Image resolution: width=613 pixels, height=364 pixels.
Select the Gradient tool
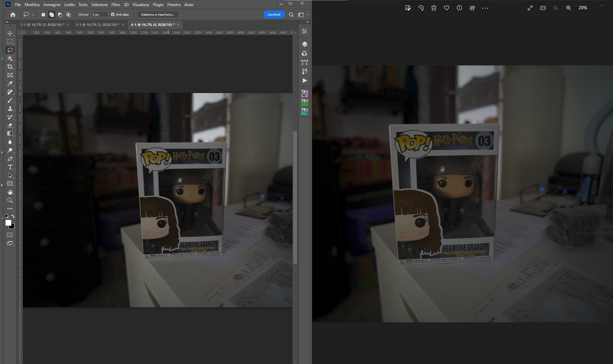(x=10, y=134)
